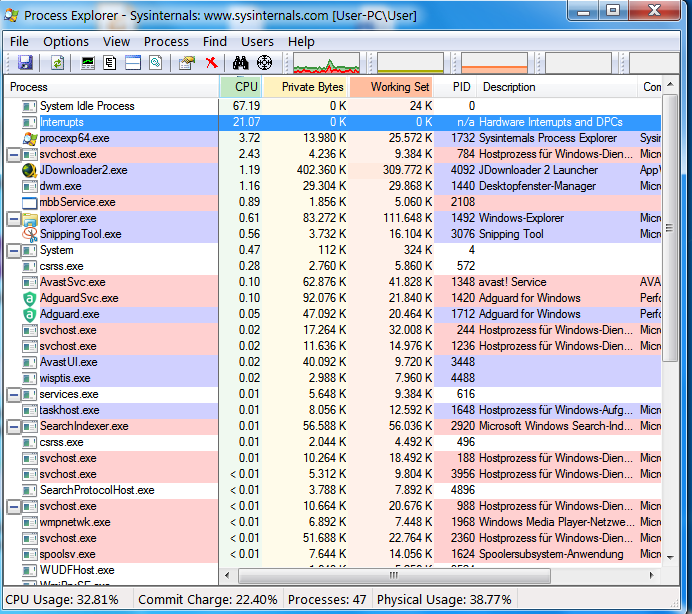Open the Process menu
This screenshot has height=614, width=692.
[166, 41]
